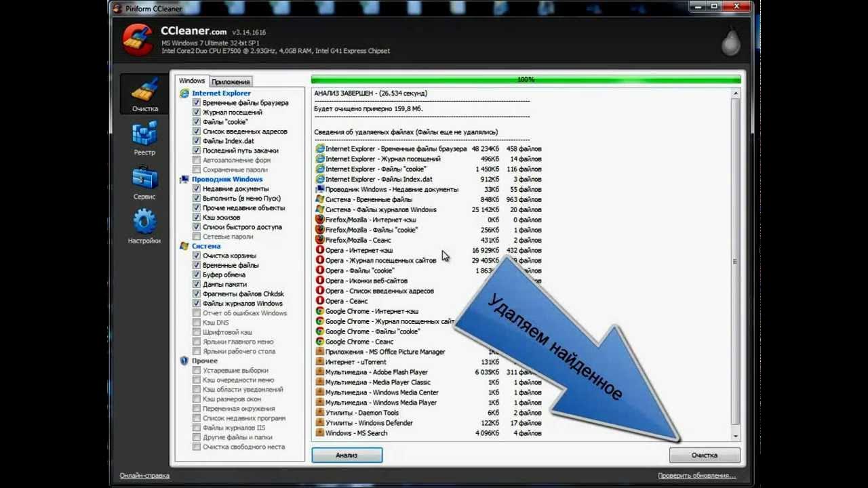Open the Онлайн-справка link
Viewport: 868px width, 488px height.
coord(144,476)
